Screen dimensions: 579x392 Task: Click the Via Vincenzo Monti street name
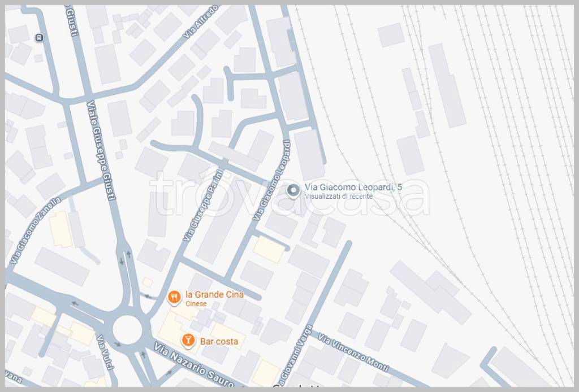point(353,352)
